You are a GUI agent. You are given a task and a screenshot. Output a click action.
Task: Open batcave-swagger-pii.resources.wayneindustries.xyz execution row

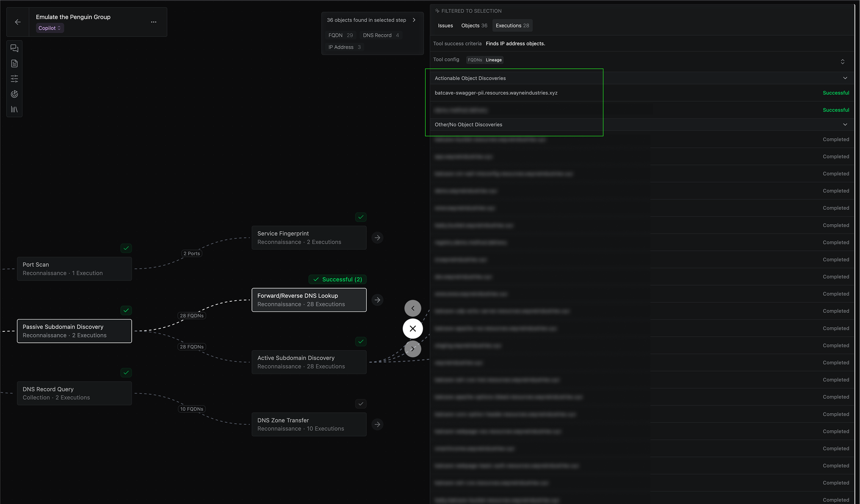(x=496, y=93)
